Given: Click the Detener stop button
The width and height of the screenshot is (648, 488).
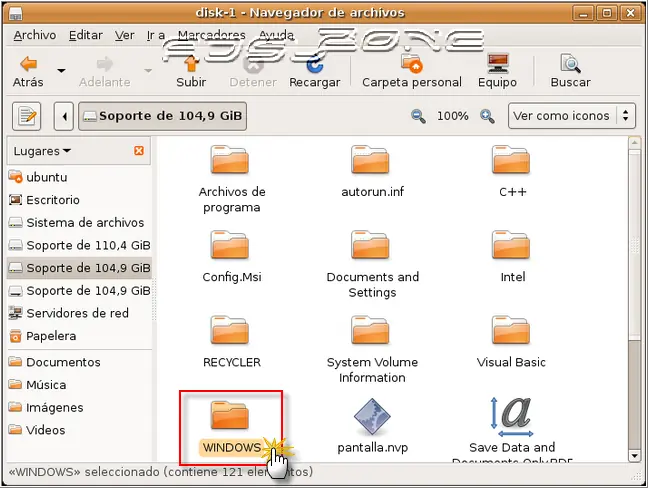Looking at the screenshot, I should [x=253, y=71].
